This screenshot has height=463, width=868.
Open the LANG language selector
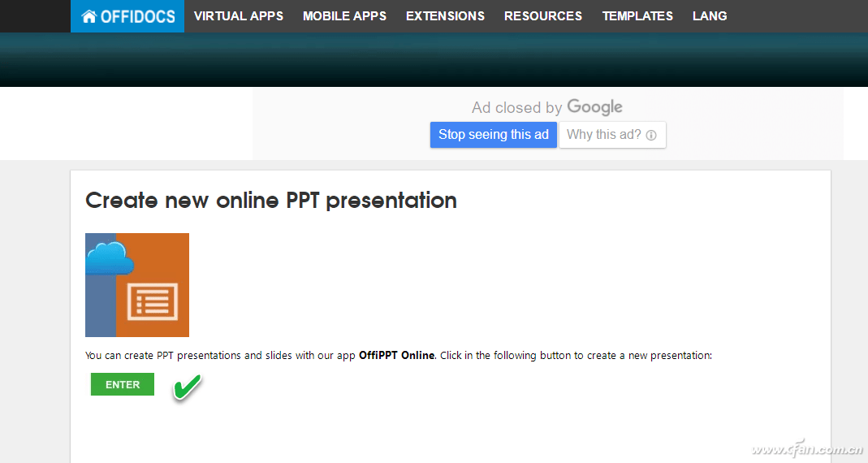tap(710, 16)
